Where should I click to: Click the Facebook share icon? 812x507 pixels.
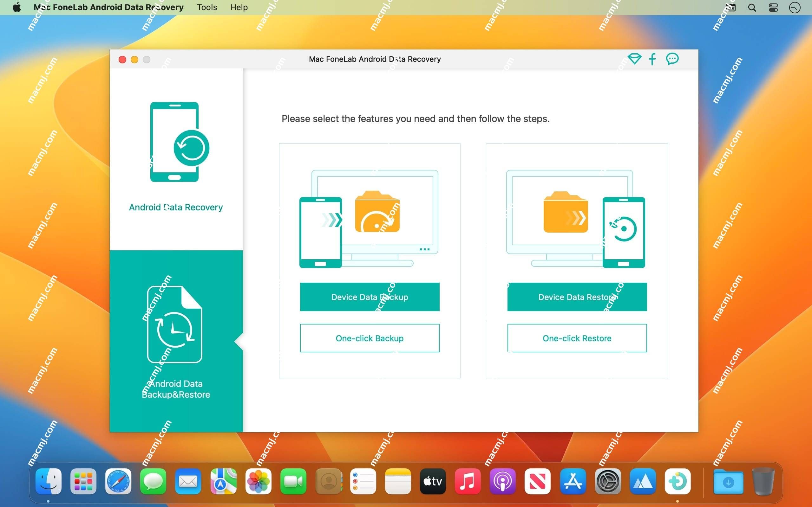[x=652, y=58]
